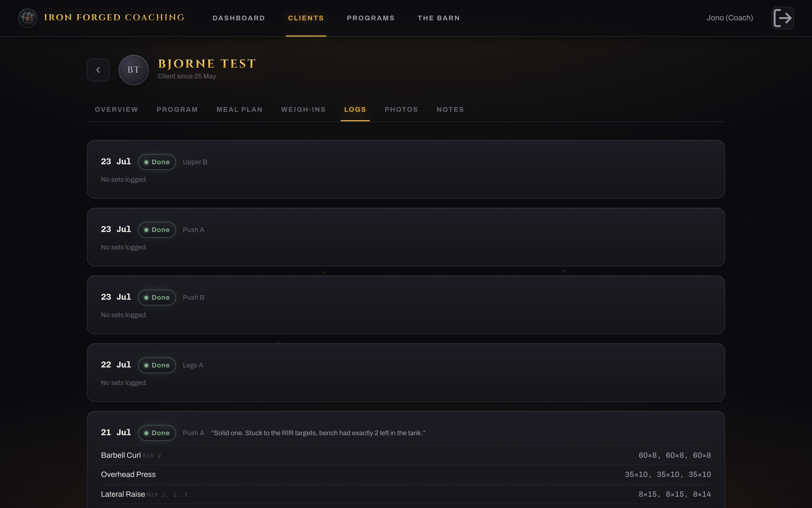This screenshot has width=812, height=508.
Task: Switch to the Meal Plan tab
Action: [239, 110]
